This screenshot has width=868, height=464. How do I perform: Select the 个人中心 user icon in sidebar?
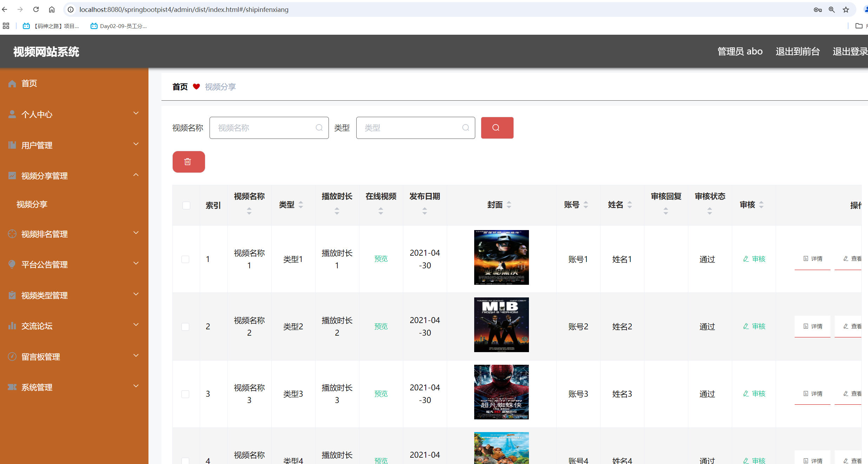12,113
